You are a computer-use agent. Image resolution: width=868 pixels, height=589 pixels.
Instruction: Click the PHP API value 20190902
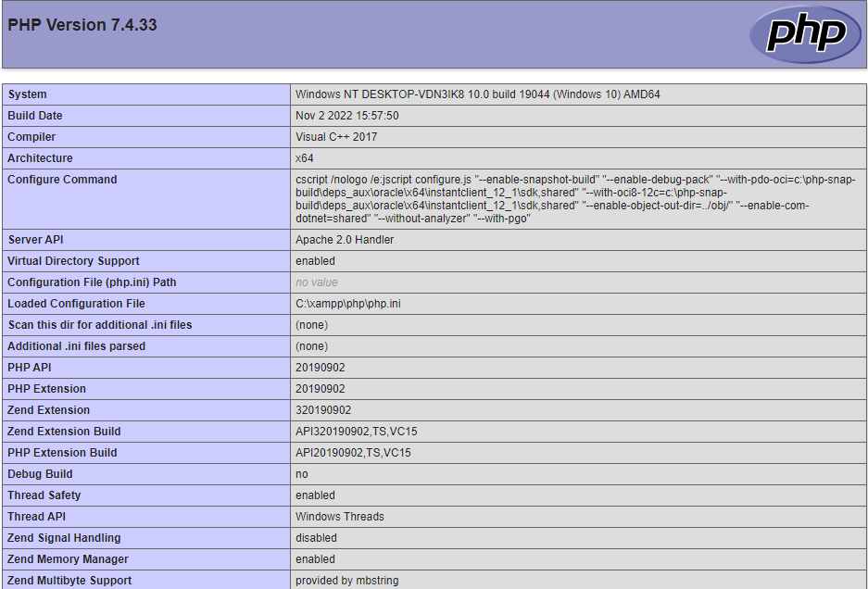coord(321,368)
